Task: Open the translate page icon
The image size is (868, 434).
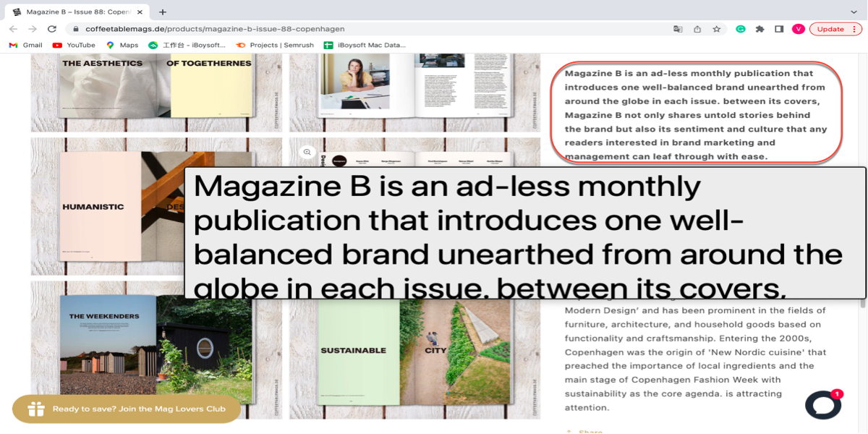Action: (x=678, y=29)
